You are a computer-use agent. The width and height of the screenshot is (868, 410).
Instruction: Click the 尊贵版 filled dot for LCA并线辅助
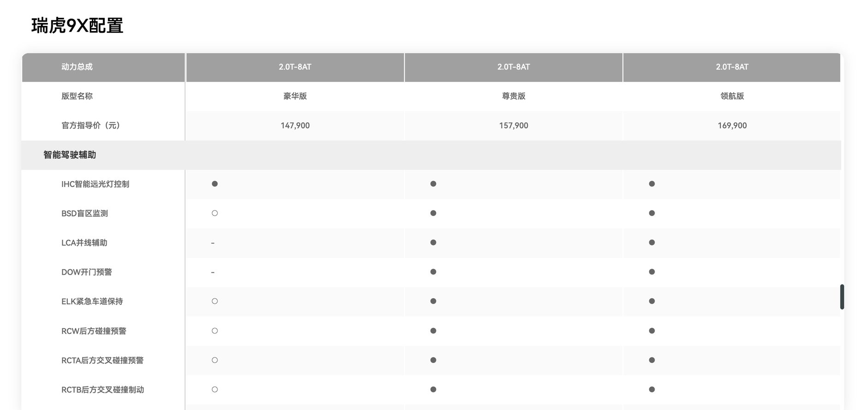[433, 242]
